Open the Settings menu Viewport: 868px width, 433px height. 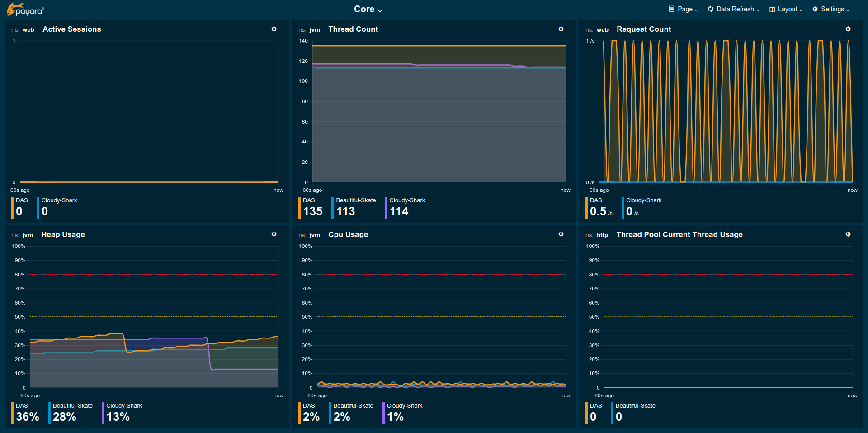(831, 9)
